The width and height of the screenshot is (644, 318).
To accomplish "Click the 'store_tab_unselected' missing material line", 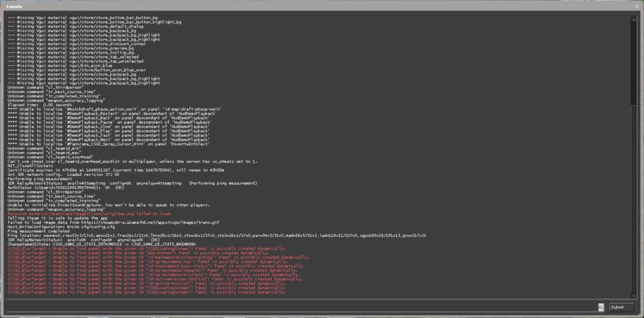I will tap(75, 61).
